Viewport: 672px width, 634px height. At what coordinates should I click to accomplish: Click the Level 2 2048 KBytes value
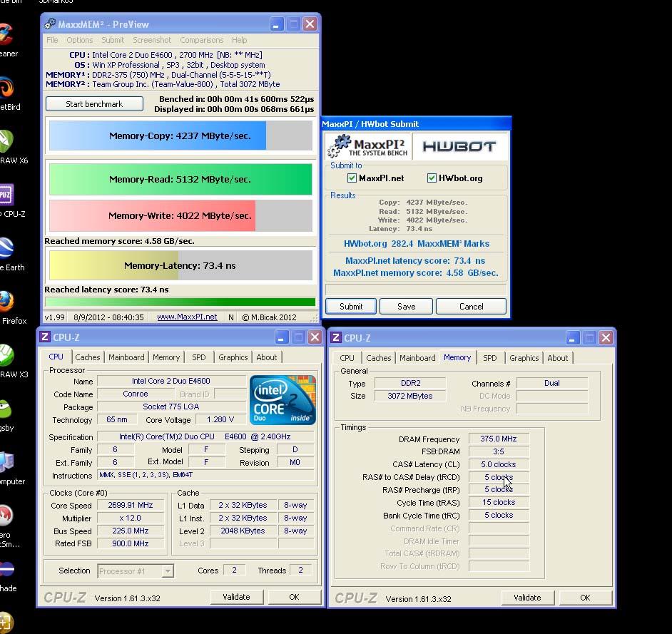[243, 531]
